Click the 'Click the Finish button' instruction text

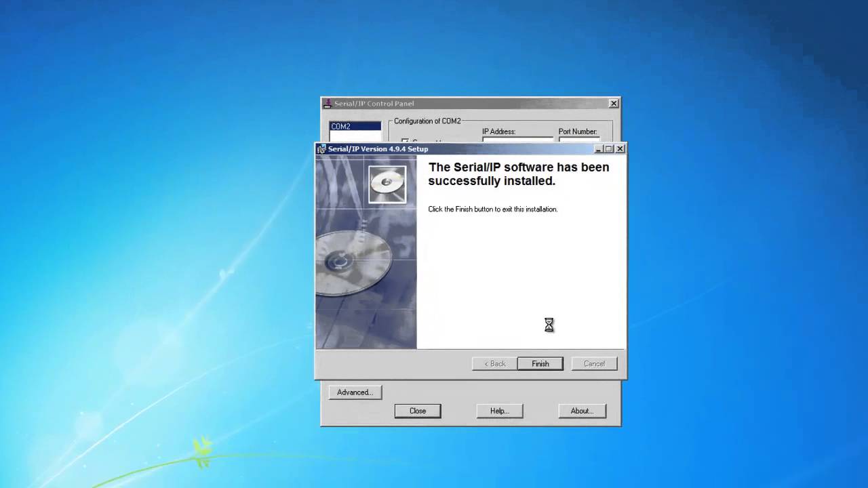click(x=493, y=209)
